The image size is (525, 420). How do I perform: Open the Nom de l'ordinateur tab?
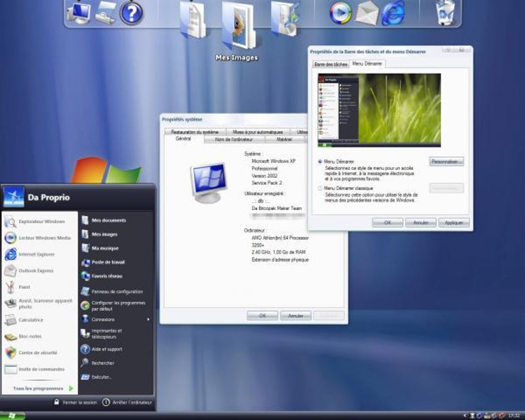234,139
